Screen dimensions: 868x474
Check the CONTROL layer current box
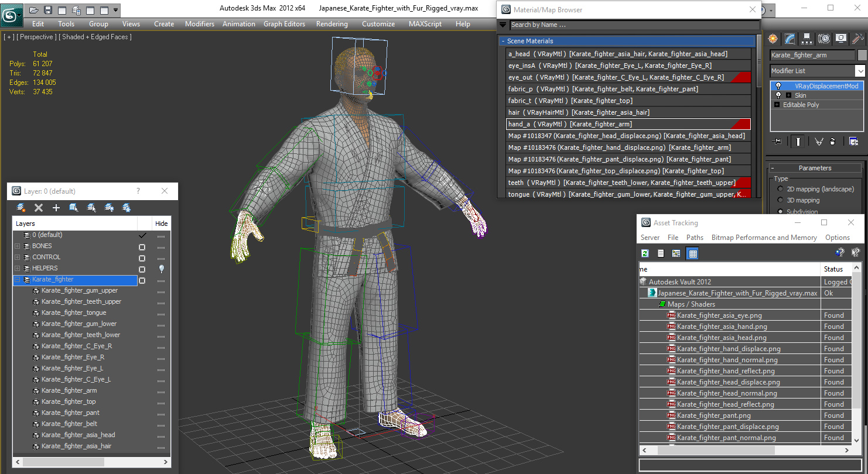142,258
